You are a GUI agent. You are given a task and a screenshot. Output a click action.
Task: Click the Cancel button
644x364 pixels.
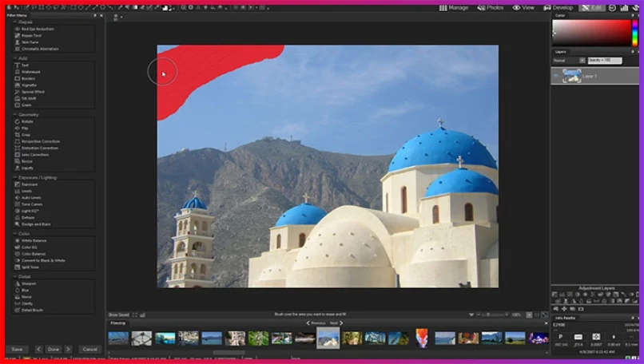click(x=90, y=349)
